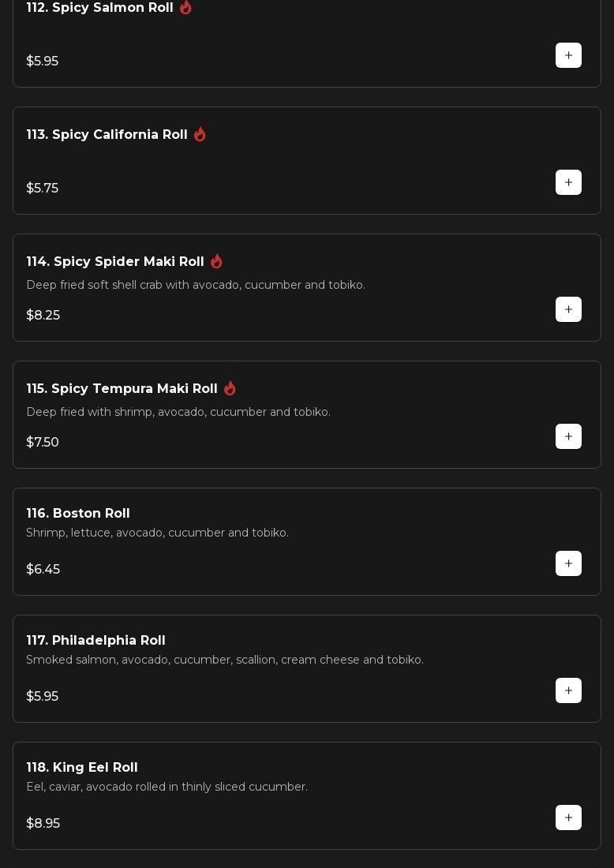
Task: Add Spicy Tempura Maki Roll to cart
Action: pos(568,436)
